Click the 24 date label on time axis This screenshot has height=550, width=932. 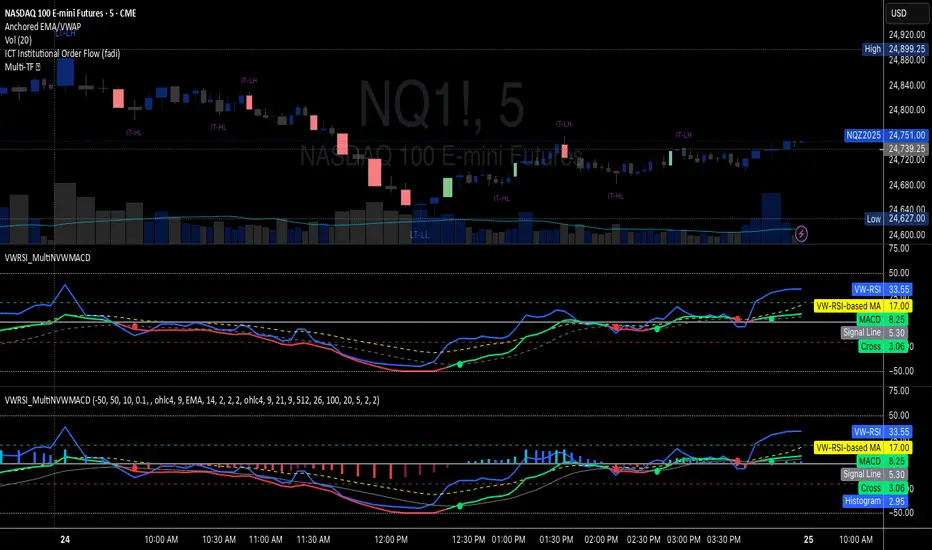(65, 539)
